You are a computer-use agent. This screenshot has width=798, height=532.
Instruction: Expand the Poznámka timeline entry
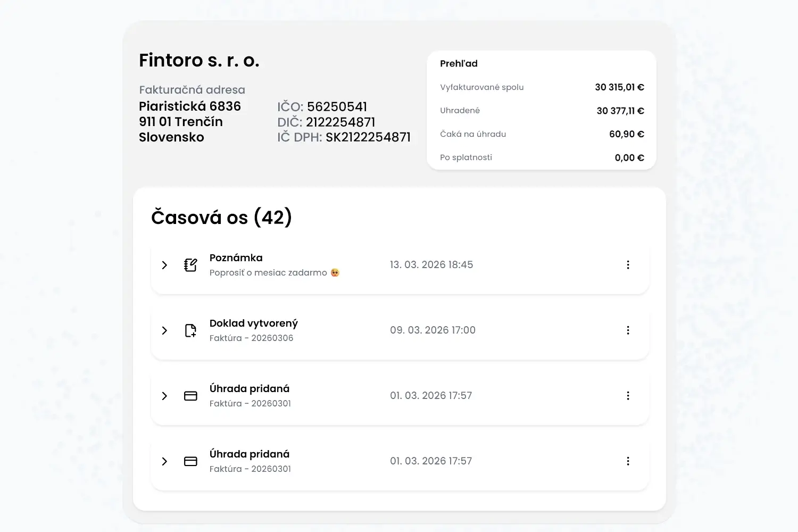[164, 264]
